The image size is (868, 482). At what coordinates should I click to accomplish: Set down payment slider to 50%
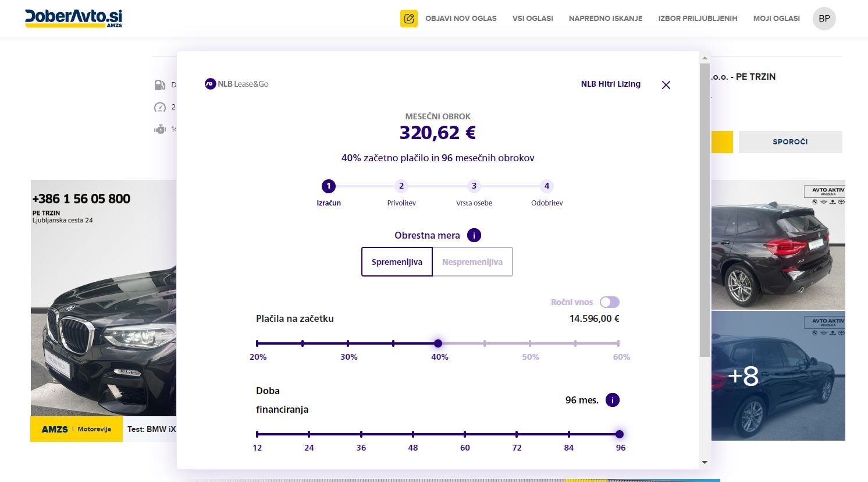click(530, 343)
